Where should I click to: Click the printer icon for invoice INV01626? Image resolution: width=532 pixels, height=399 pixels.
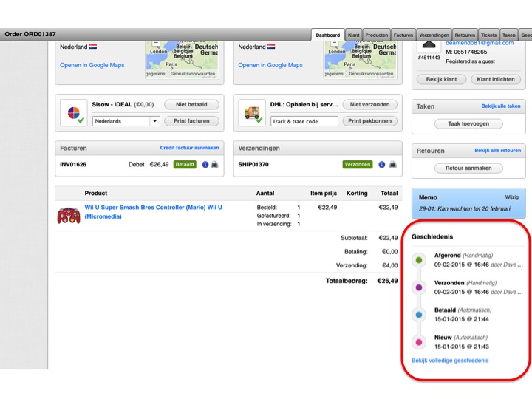(x=214, y=165)
